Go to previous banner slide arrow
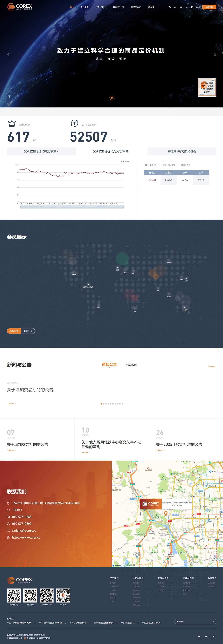 click(x=8, y=55)
